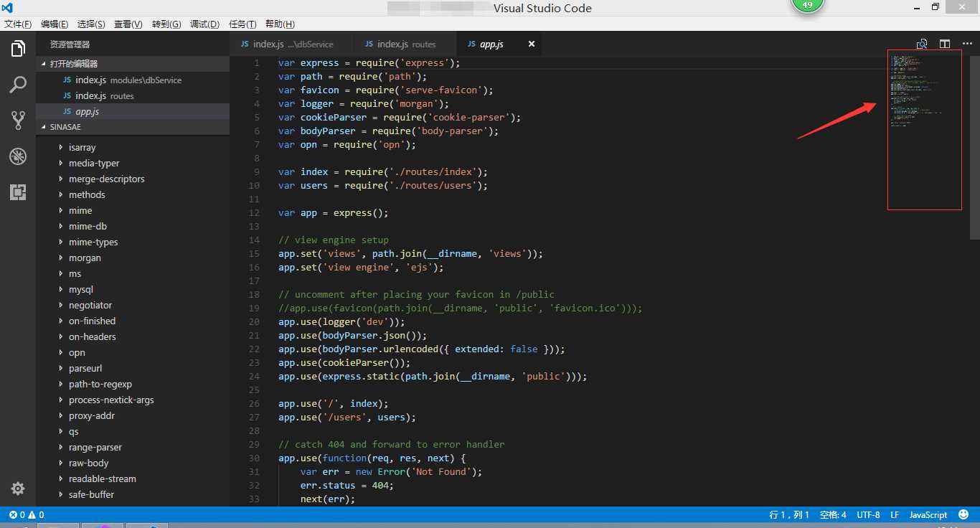The width and height of the screenshot is (980, 528).
Task: Click line number 12 in gutter
Action: pos(255,213)
